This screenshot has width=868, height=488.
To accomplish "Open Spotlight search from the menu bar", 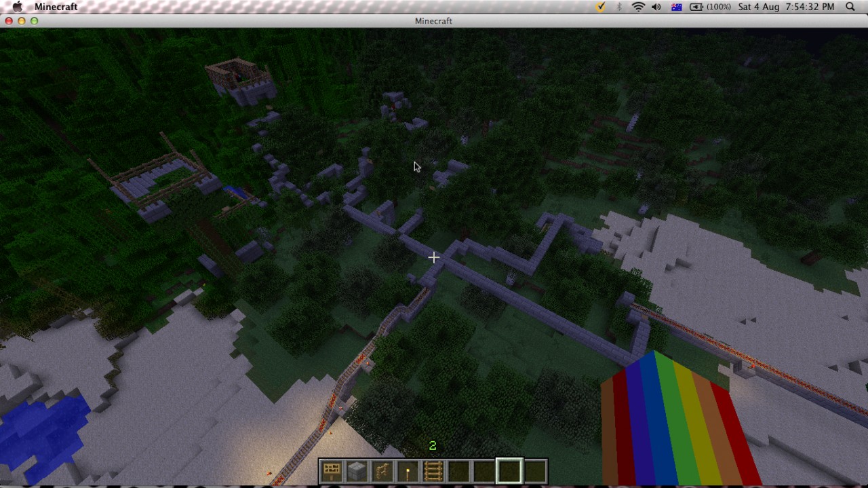I will click(x=850, y=7).
